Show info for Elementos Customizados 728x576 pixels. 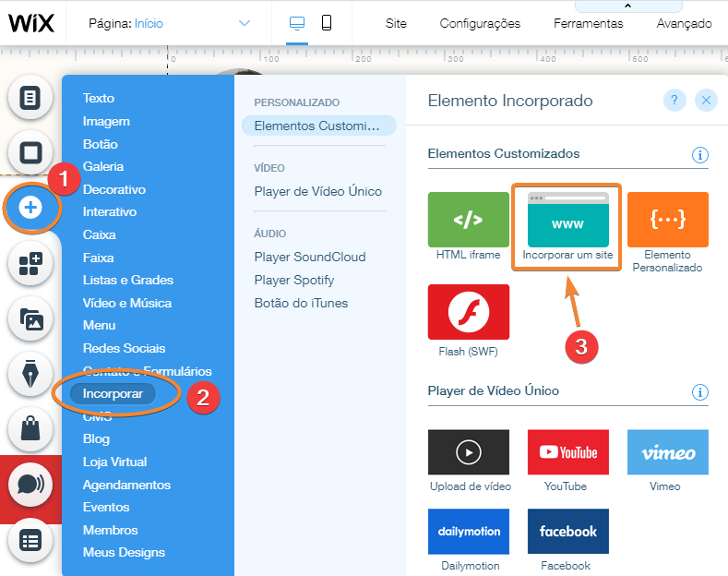[x=699, y=154]
